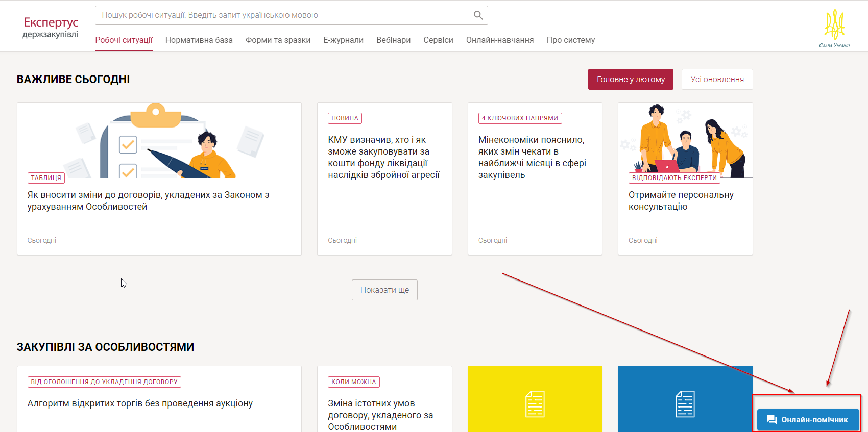This screenshot has height=432, width=868.
Task: Open article Як вносити зміни до договорів
Action: tap(148, 200)
